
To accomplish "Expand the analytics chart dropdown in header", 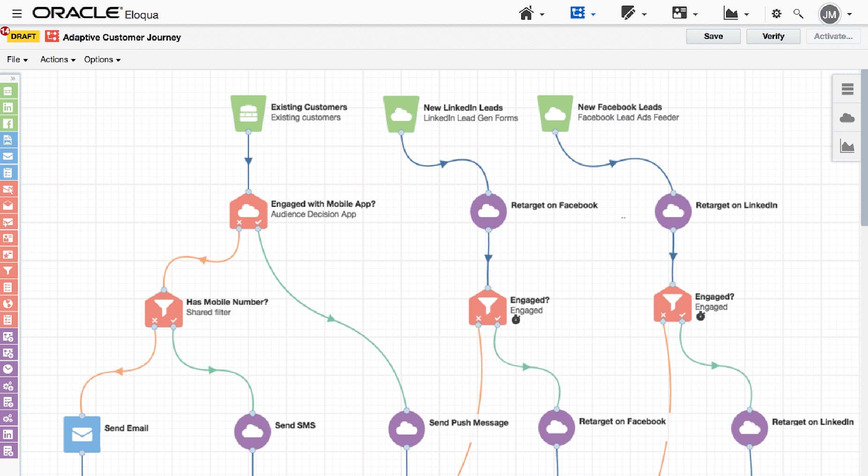I will pyautogui.click(x=747, y=15).
